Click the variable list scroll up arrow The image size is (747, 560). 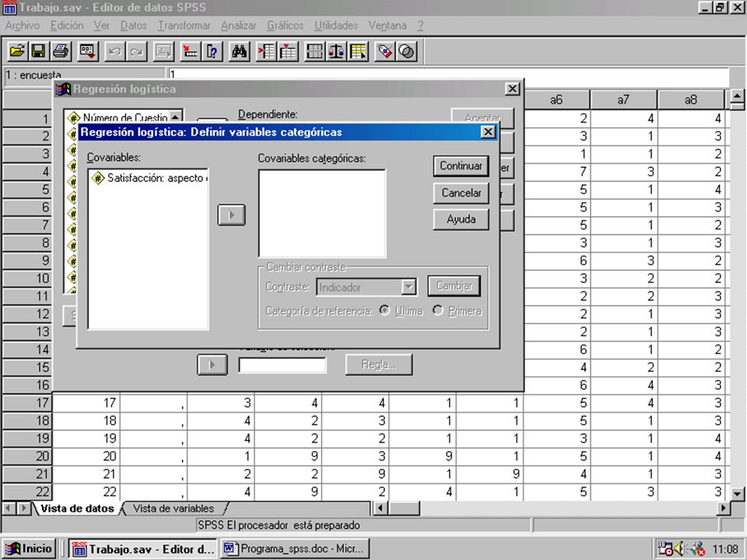[175, 117]
